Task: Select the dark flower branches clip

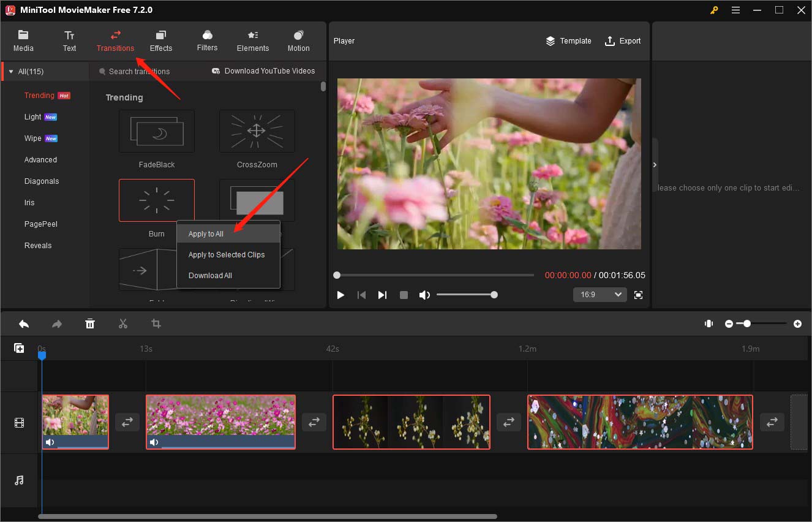Action: (x=412, y=422)
